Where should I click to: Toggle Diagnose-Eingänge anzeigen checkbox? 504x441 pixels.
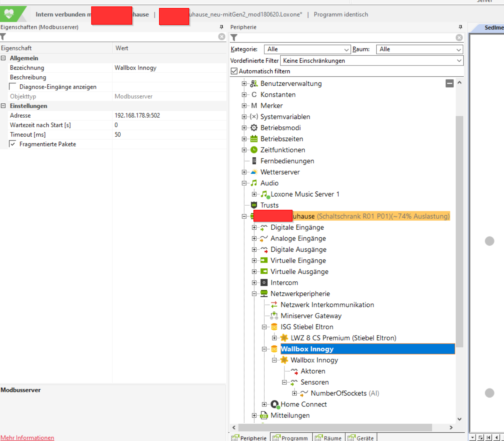(x=13, y=87)
